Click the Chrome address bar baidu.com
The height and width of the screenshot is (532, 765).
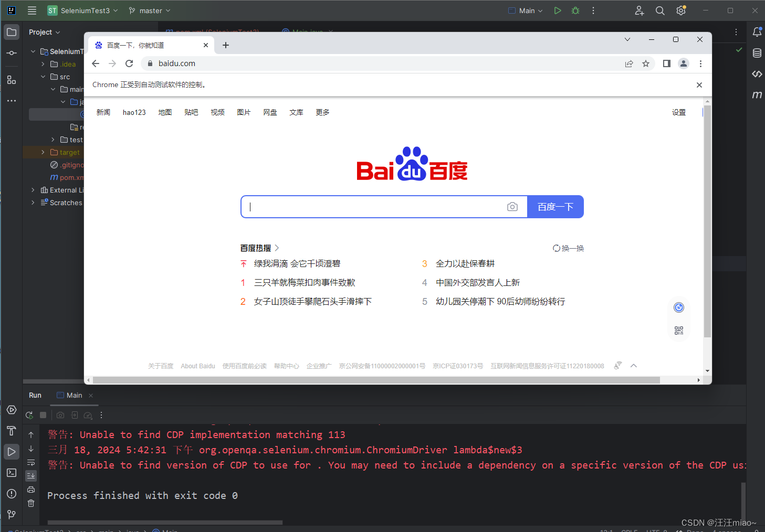click(177, 63)
